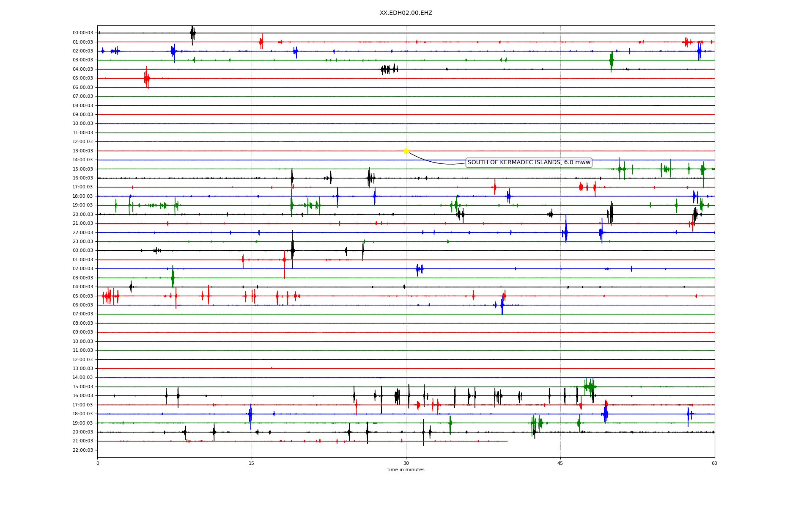Viewport: 812px width, 508px height.
Task: Click the XX.EDH02.00.EHZ plot title
Action: (x=406, y=13)
